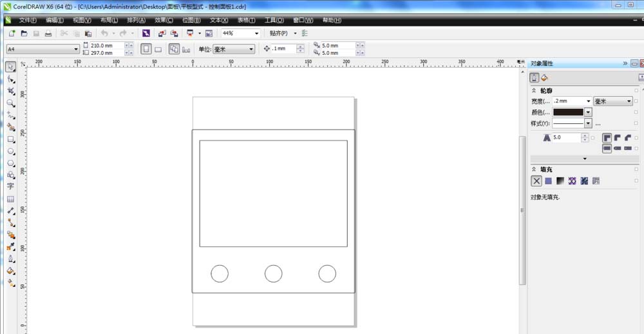The image size is (644, 334).
Task: Select the Text tool (字)
Action: (11, 186)
